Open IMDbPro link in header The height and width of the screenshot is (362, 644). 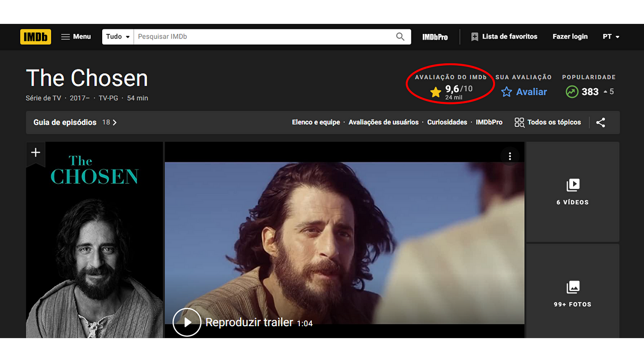click(435, 37)
